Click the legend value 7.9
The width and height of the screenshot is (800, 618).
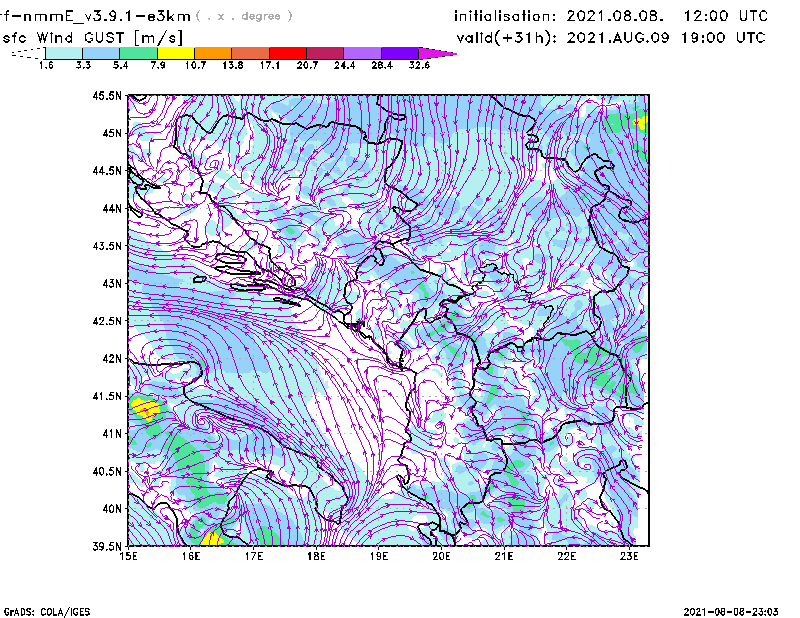point(158,65)
